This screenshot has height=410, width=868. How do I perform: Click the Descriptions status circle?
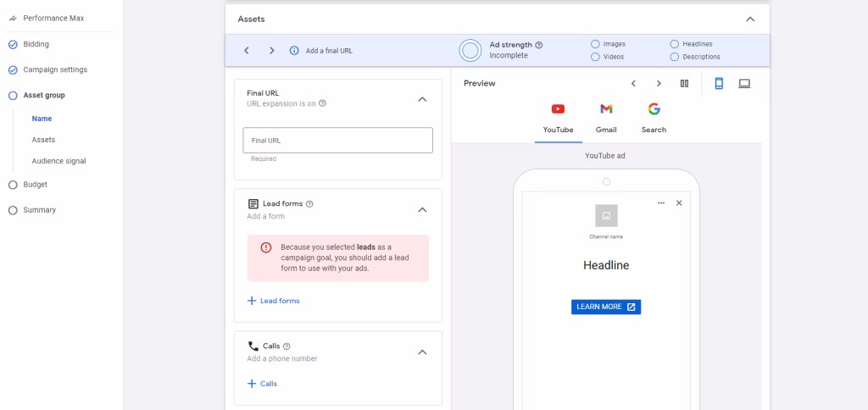674,57
